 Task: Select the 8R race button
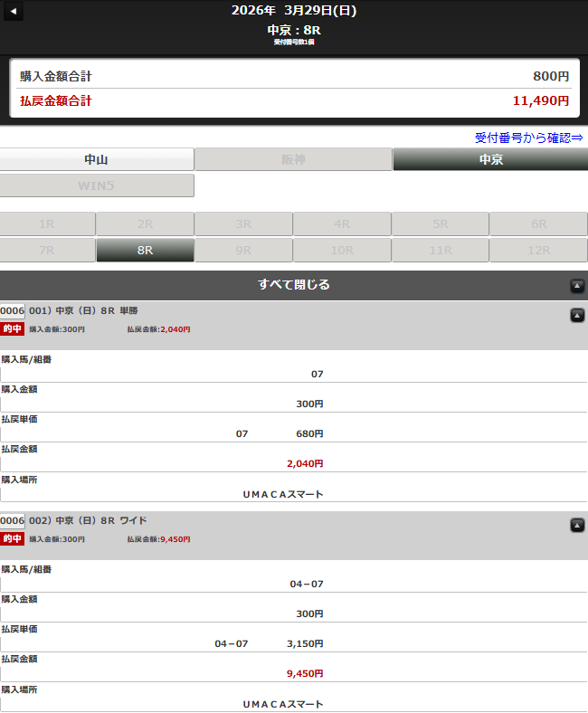(x=145, y=251)
